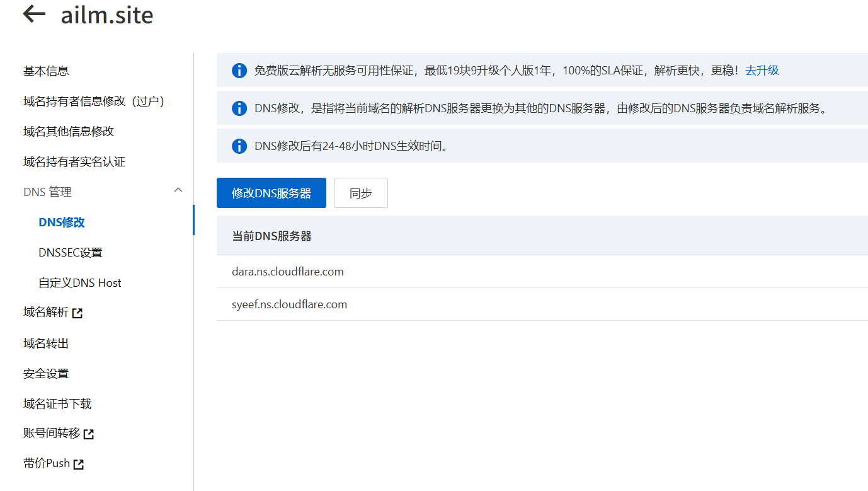Follow the 去升级 upgrade link

tap(762, 71)
